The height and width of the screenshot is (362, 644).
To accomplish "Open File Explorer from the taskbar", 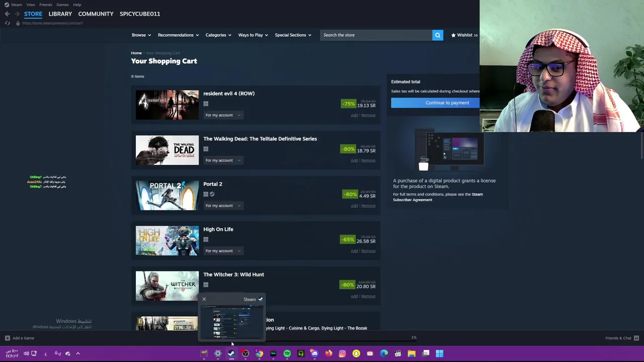I will 412,353.
